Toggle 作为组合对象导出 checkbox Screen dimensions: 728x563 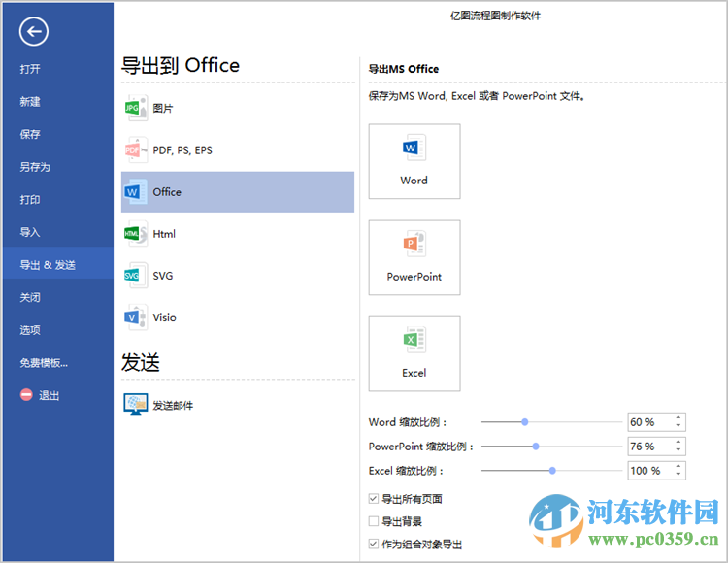374,544
